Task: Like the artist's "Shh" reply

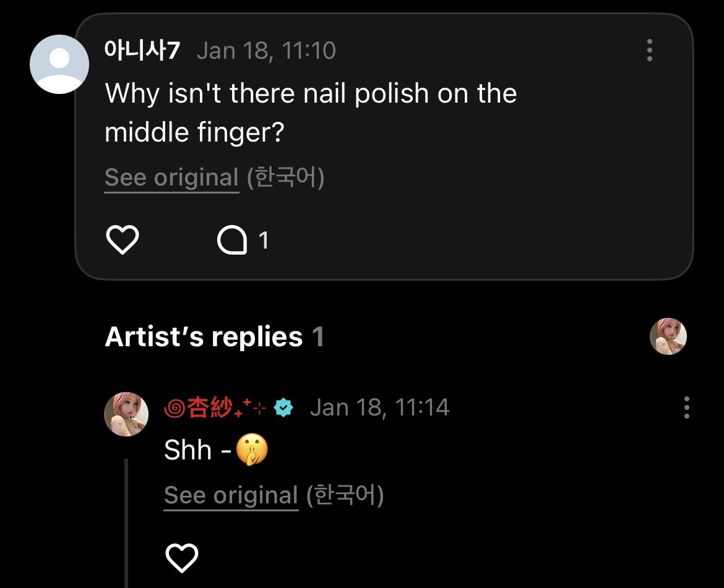Action: point(182,558)
